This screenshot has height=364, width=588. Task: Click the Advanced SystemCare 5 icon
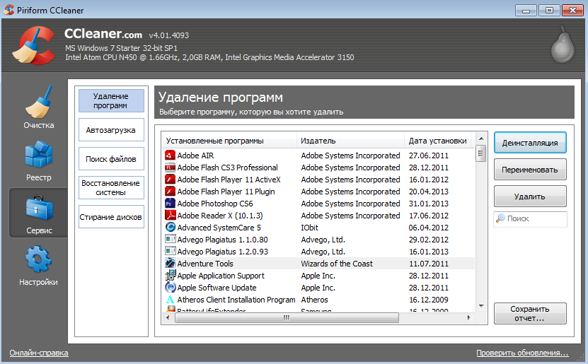point(171,228)
